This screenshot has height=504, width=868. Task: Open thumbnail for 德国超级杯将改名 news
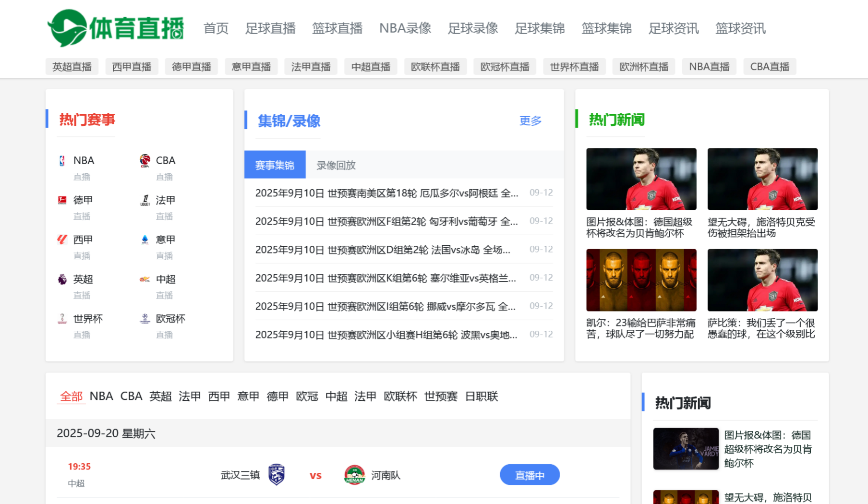tap(641, 179)
